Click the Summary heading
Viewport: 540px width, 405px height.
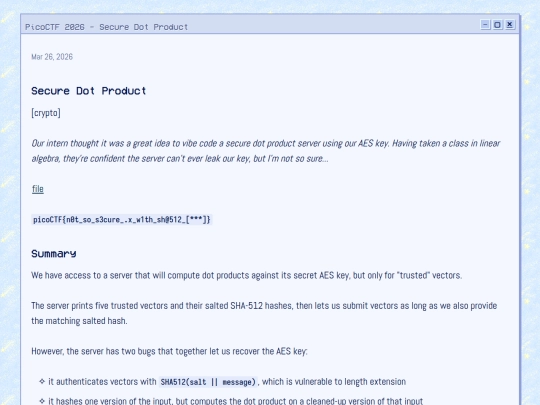point(54,254)
